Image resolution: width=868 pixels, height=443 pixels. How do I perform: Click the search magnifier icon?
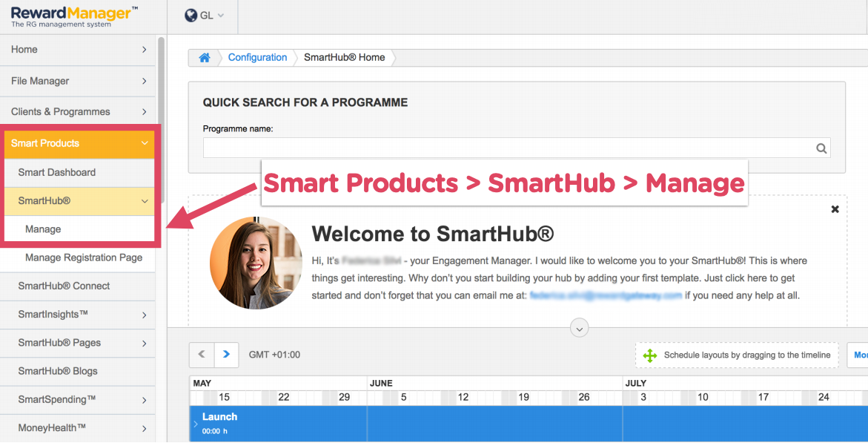(821, 148)
